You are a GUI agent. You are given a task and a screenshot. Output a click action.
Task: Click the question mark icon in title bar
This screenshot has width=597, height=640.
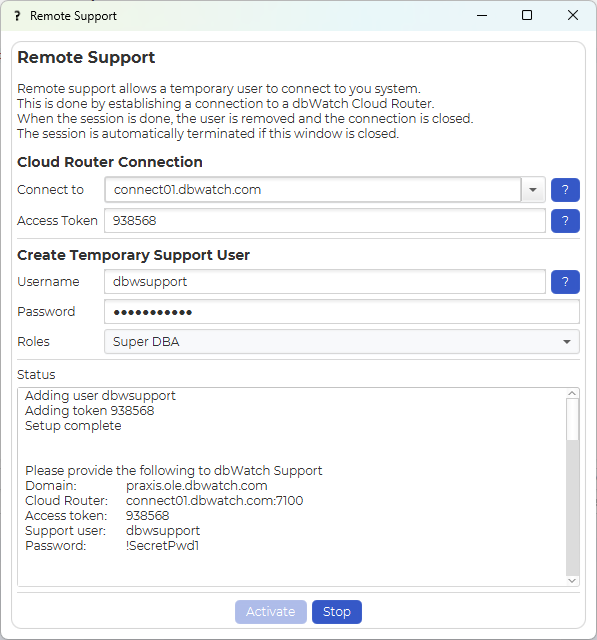pos(17,16)
